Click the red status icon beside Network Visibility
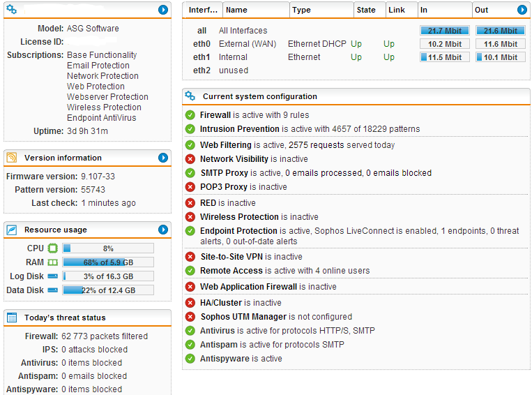 [x=190, y=159]
